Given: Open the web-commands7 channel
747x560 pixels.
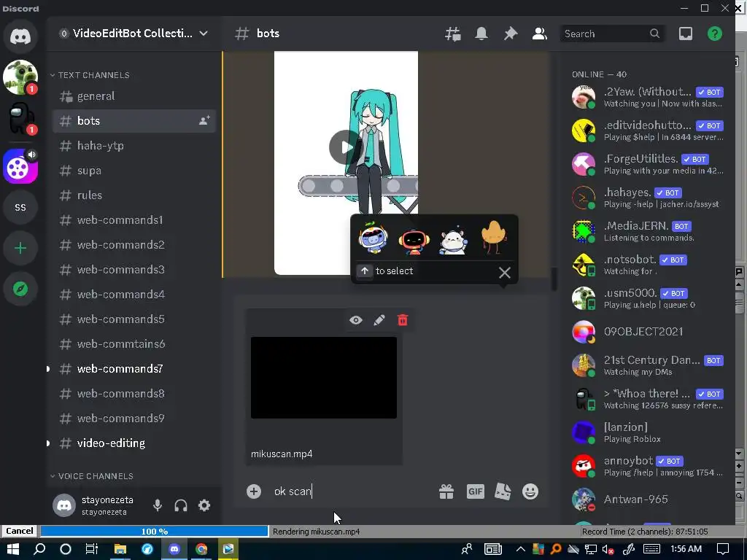Looking at the screenshot, I should 134,368.
